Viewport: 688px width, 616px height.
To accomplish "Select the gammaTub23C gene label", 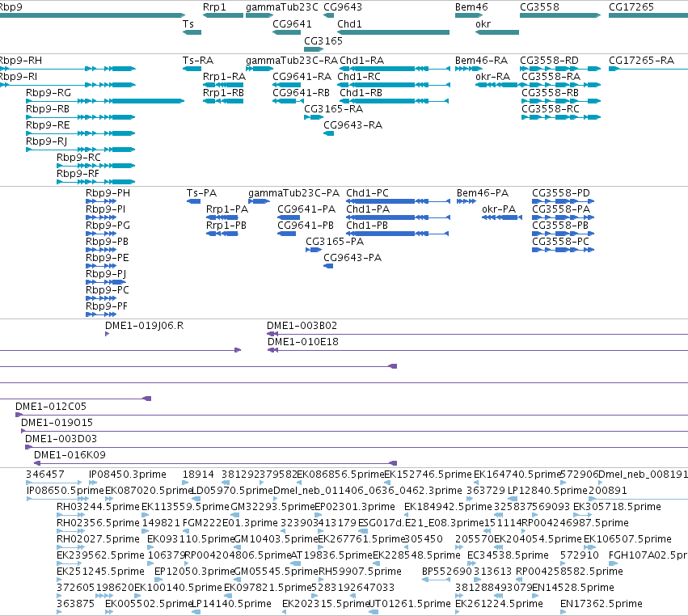I will [282, 7].
